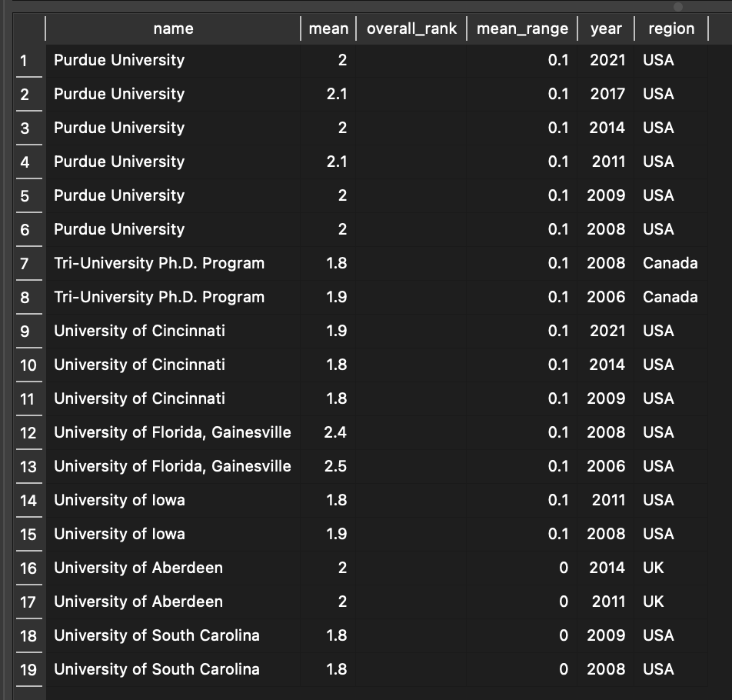Select the region column header

670,29
